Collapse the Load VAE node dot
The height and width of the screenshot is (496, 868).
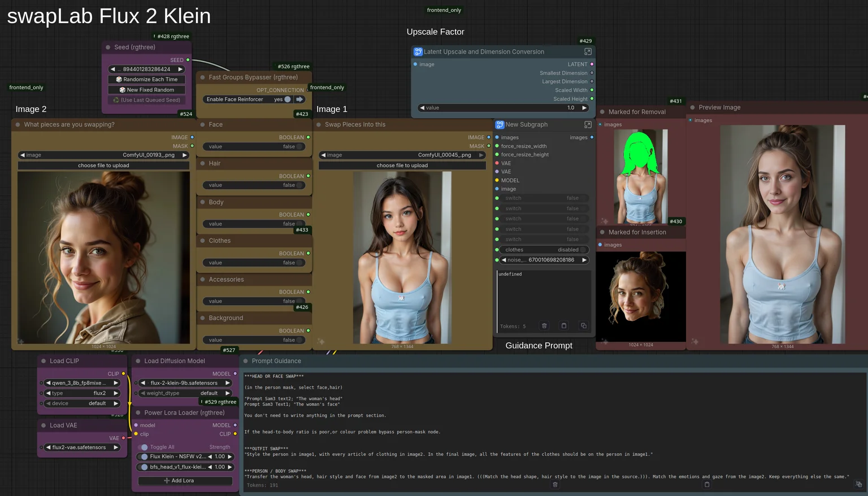(44, 425)
